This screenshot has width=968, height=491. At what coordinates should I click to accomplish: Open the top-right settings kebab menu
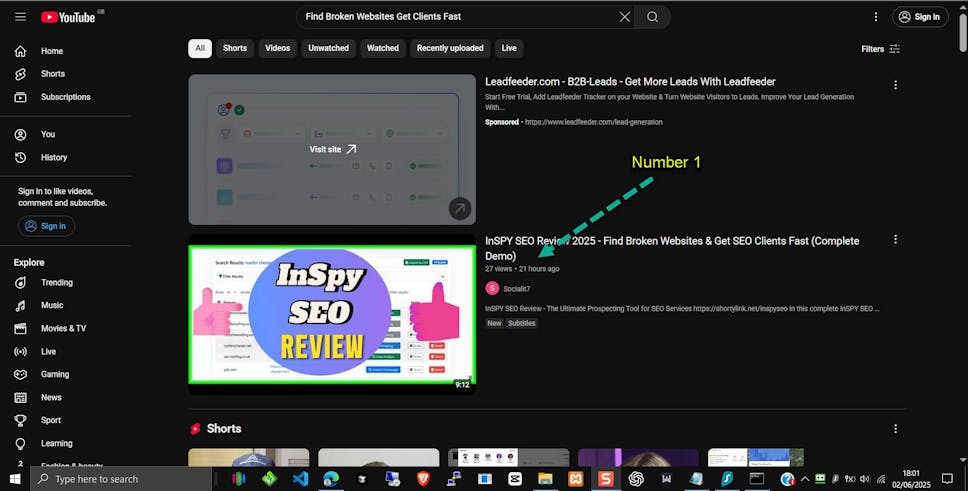[x=876, y=17]
